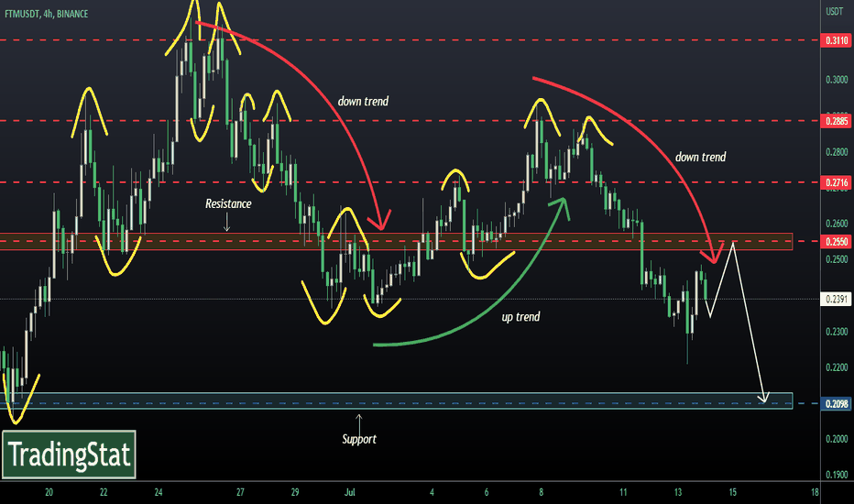This screenshot has height=504, width=854.
Task: Click the FTMUSDT, 4h, BINANCE chart title
Action: coord(47,14)
